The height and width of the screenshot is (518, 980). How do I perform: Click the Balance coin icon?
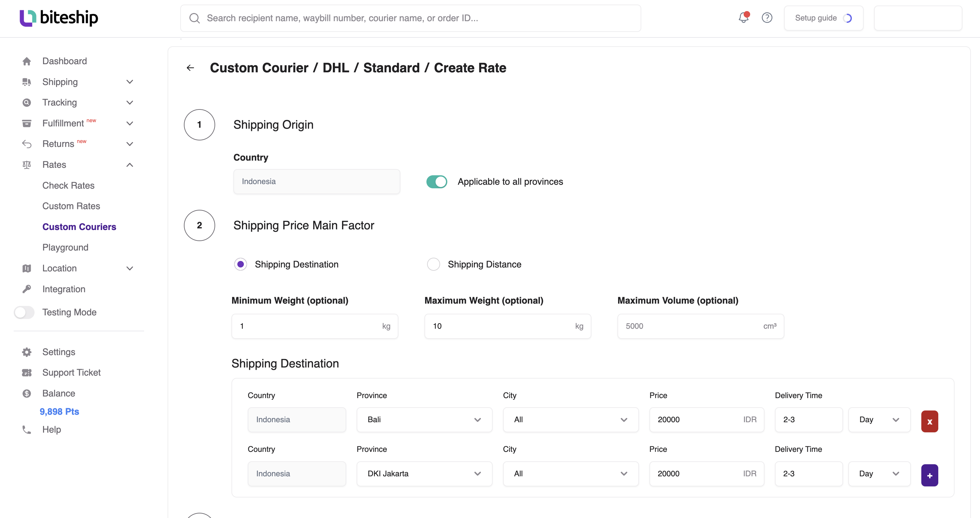[x=27, y=393]
